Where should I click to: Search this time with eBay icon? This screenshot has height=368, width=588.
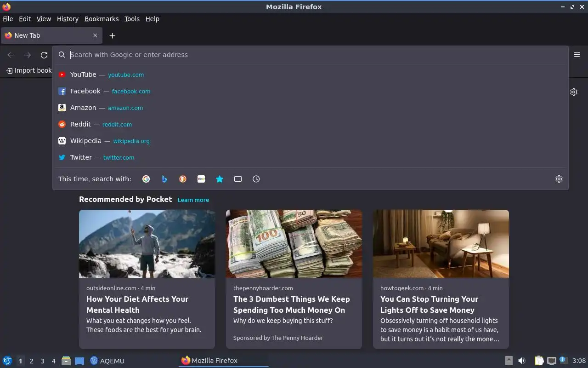(x=201, y=179)
